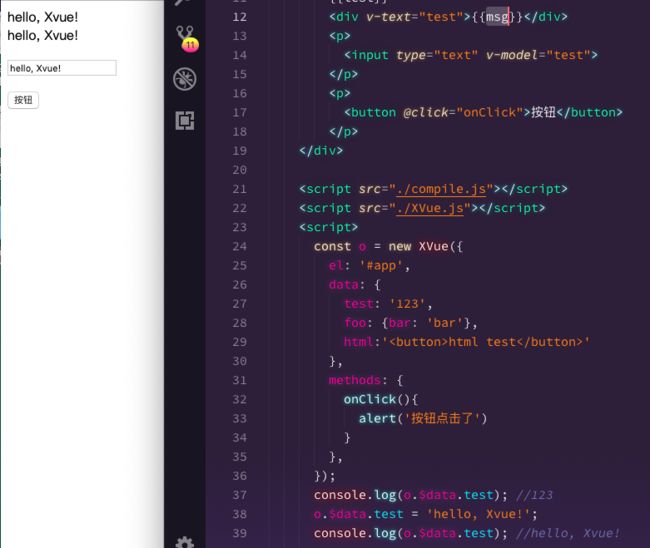Image resolution: width=650 pixels, height=548 pixels.
Task: Click the el: '#app' line
Action: pyautogui.click(x=369, y=265)
